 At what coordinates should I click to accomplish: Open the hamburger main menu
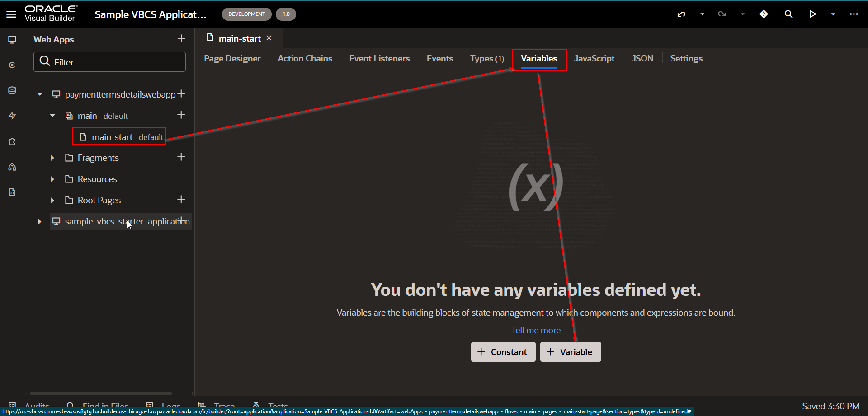point(11,14)
